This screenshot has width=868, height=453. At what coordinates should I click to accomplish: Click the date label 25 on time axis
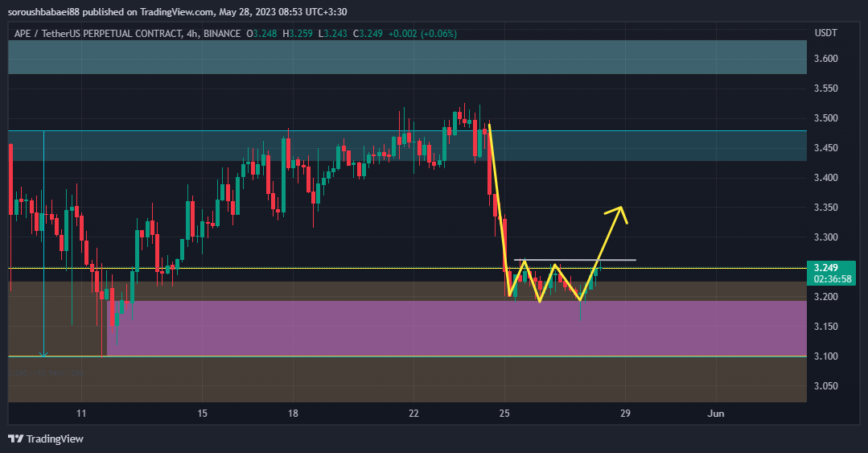pos(504,414)
